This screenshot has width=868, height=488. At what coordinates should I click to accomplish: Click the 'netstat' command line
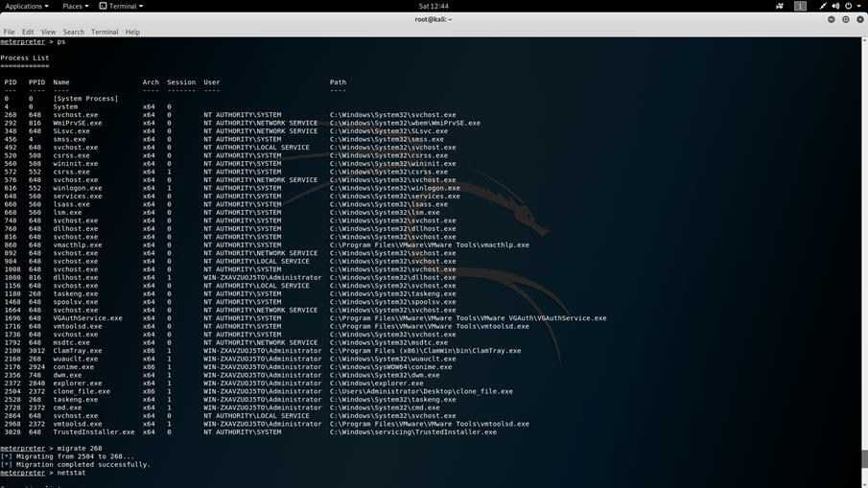pyautogui.click(x=43, y=473)
